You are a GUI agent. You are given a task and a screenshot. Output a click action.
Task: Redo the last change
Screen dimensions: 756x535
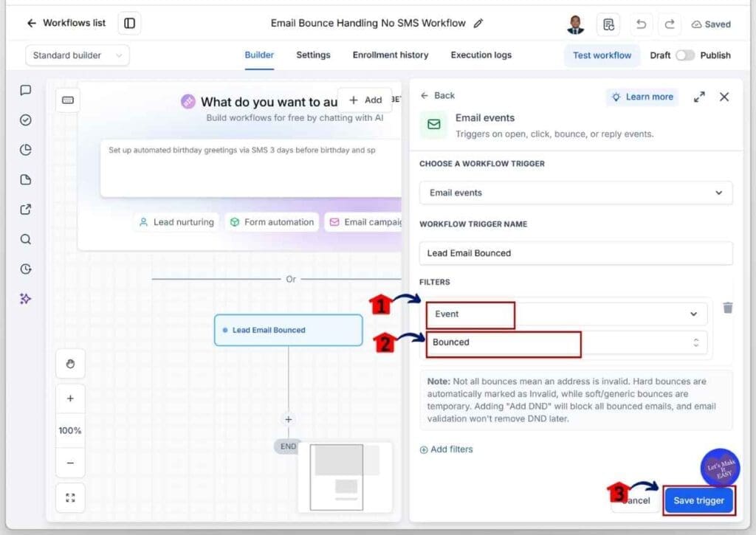670,24
